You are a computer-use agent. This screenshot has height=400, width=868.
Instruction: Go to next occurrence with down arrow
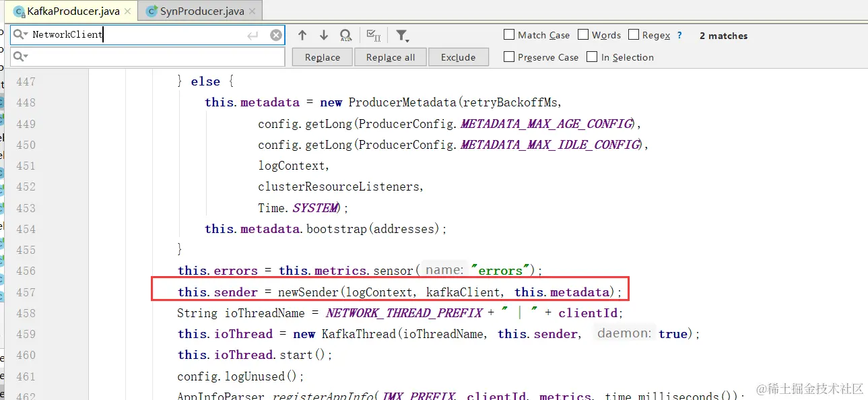tap(324, 35)
